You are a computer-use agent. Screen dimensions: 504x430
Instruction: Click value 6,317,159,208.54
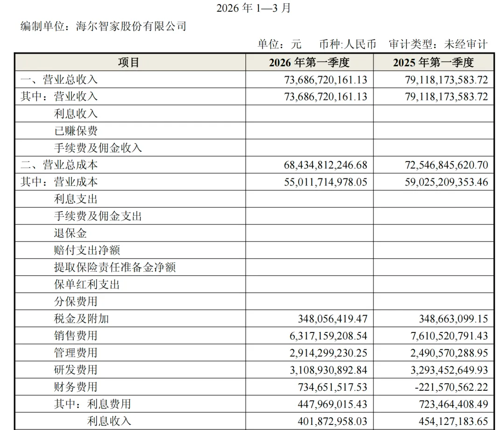pos(329,336)
